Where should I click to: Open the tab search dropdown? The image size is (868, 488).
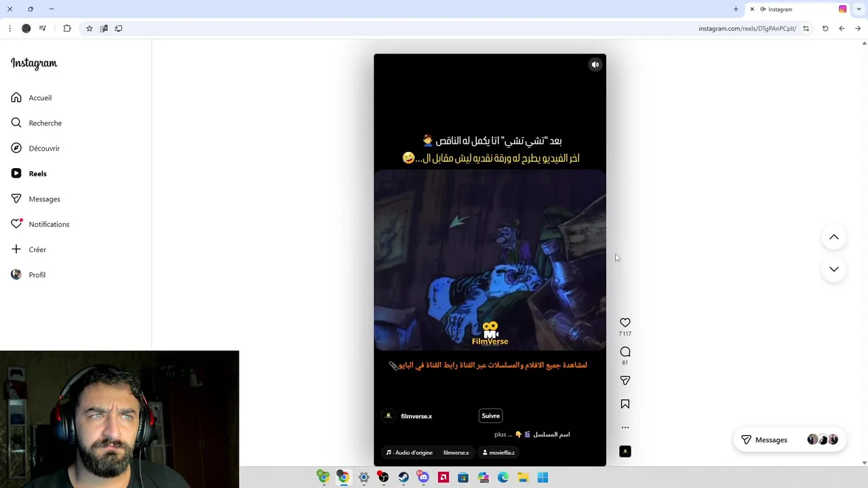coord(859,9)
